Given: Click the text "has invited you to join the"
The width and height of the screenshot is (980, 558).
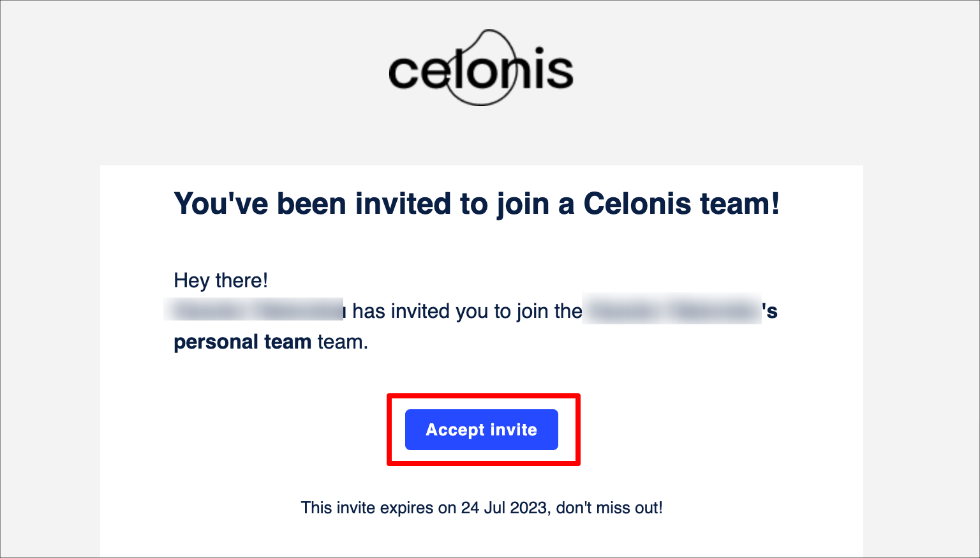Looking at the screenshot, I should point(467,311).
